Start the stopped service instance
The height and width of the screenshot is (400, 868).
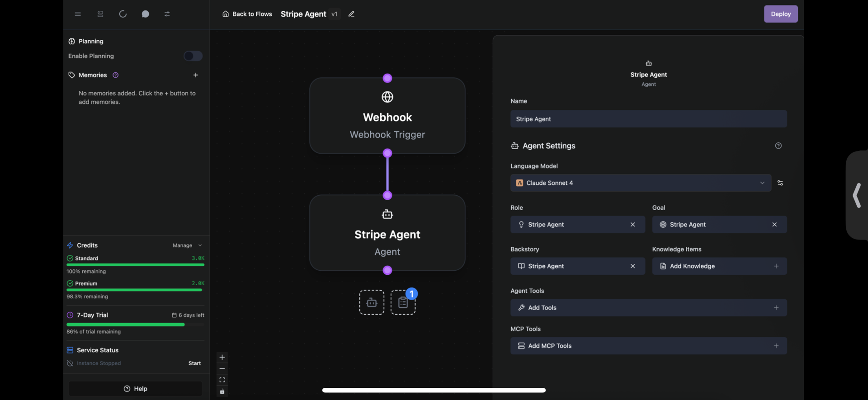coord(194,363)
